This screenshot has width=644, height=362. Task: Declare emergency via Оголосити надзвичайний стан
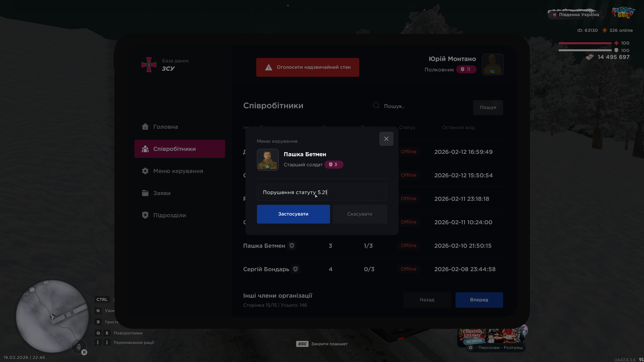tap(307, 67)
